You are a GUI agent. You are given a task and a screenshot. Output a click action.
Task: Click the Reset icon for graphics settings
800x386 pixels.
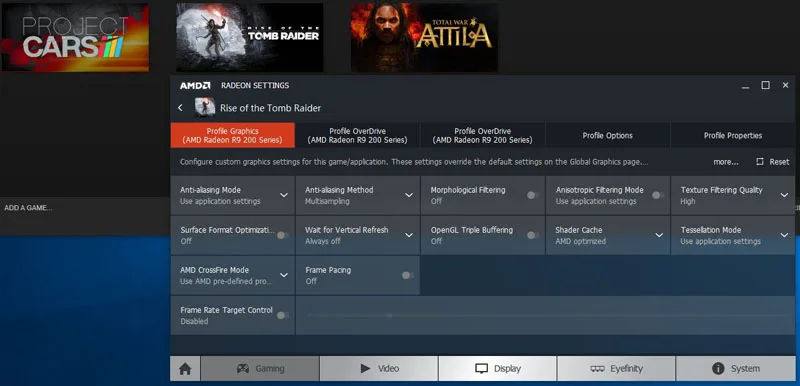coord(760,162)
